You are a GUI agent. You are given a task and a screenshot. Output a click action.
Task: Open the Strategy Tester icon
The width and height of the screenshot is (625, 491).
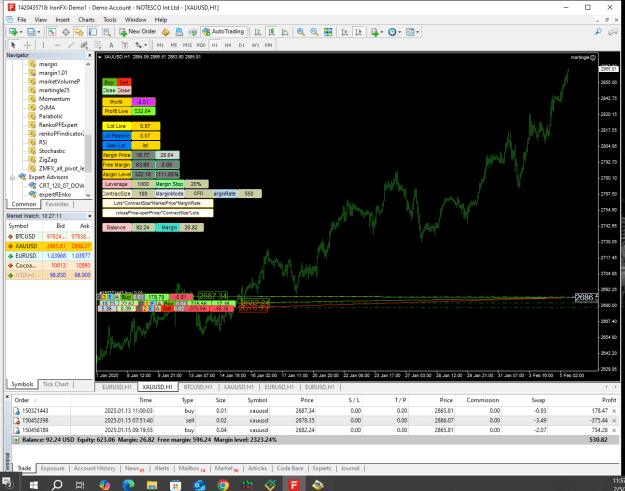coord(106,32)
